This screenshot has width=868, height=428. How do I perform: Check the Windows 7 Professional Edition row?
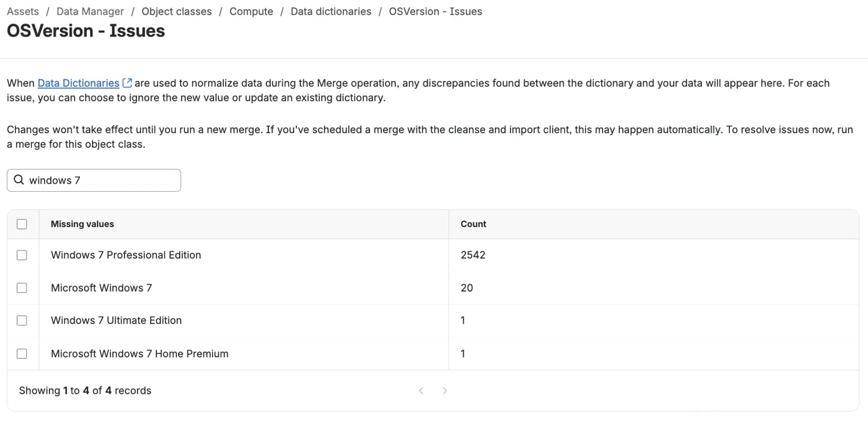(22, 255)
